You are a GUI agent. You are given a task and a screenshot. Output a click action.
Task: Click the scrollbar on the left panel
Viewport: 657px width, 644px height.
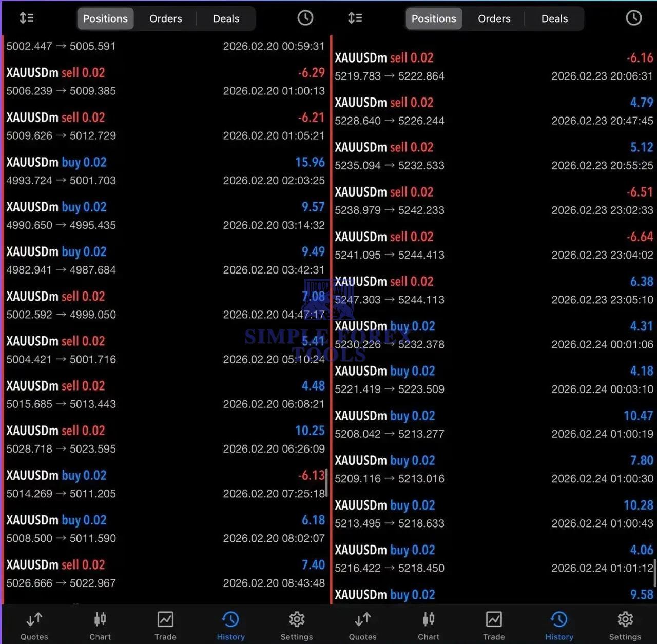(327, 482)
